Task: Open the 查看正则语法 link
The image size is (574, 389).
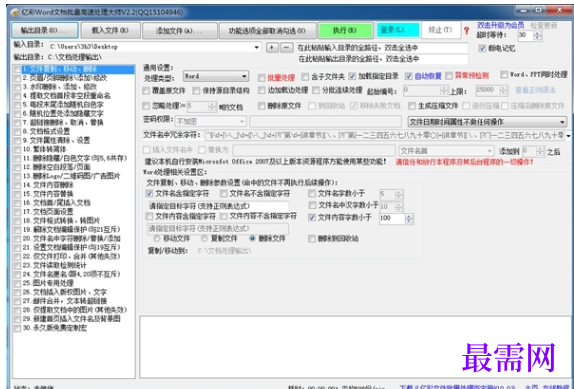Action: (x=535, y=90)
